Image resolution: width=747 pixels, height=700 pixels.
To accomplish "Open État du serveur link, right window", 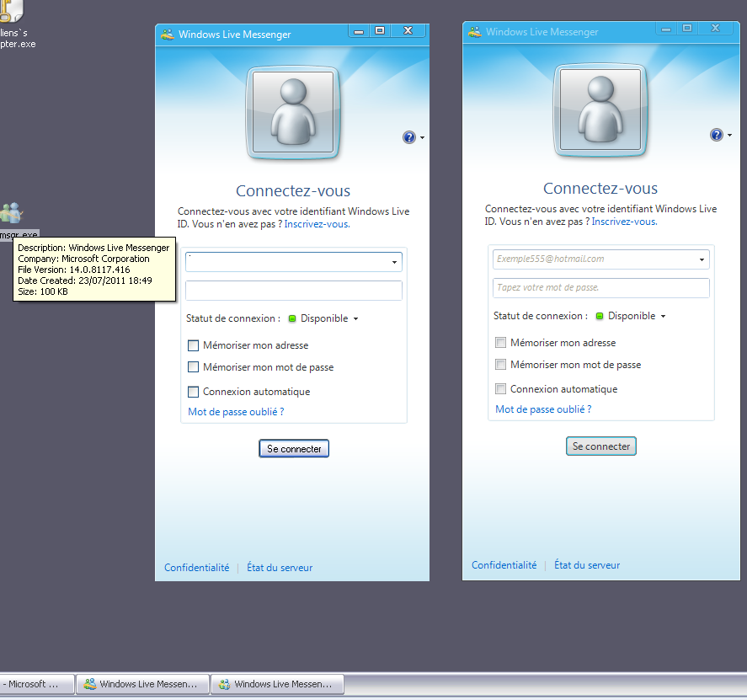I will 587,565.
